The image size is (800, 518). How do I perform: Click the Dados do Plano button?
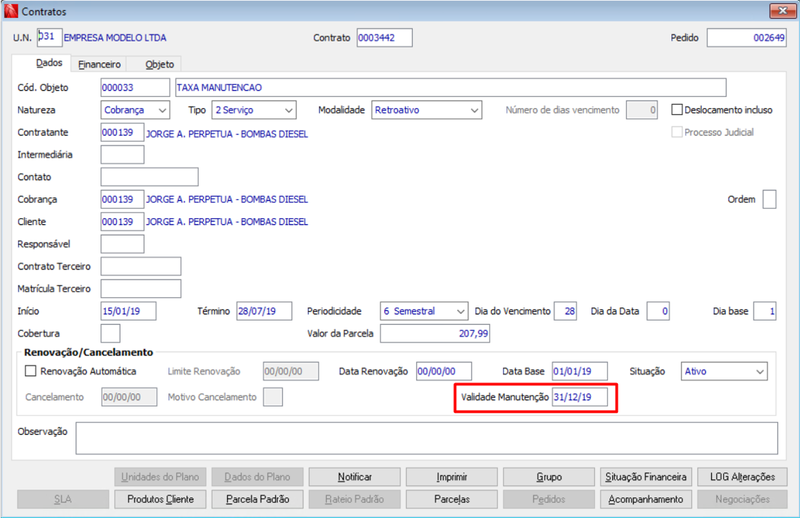[257, 477]
